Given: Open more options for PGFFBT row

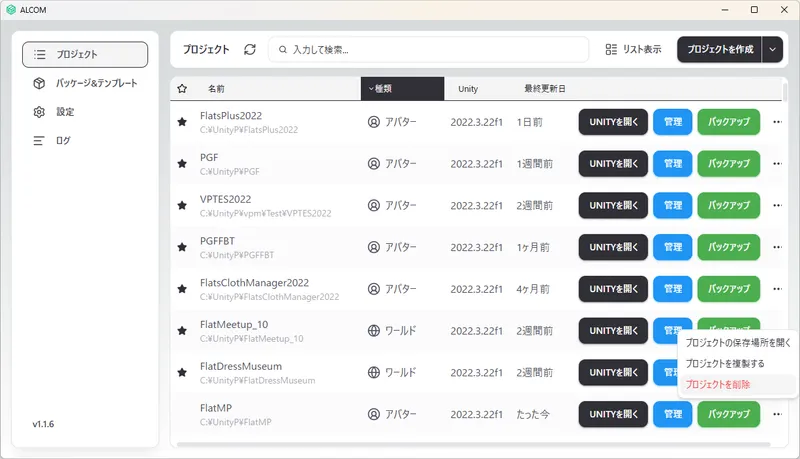Looking at the screenshot, I should (777, 247).
